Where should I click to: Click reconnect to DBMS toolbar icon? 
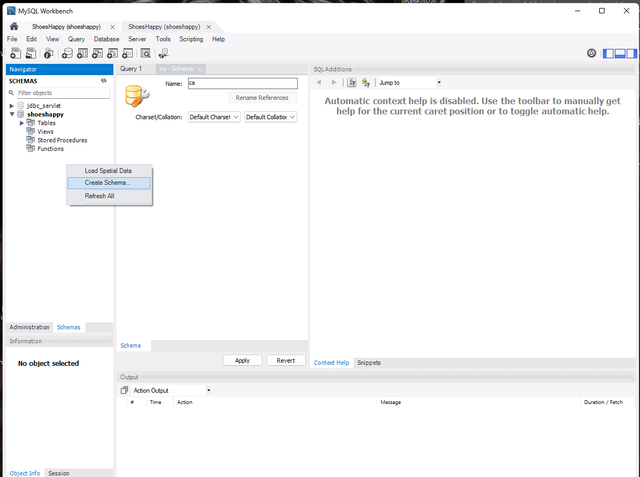(164, 53)
